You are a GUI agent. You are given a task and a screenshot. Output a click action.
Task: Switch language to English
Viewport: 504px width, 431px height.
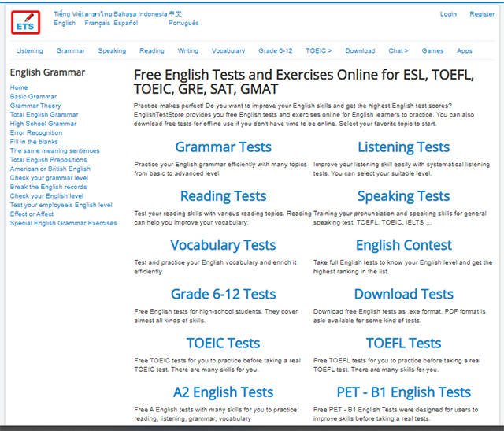tap(65, 23)
